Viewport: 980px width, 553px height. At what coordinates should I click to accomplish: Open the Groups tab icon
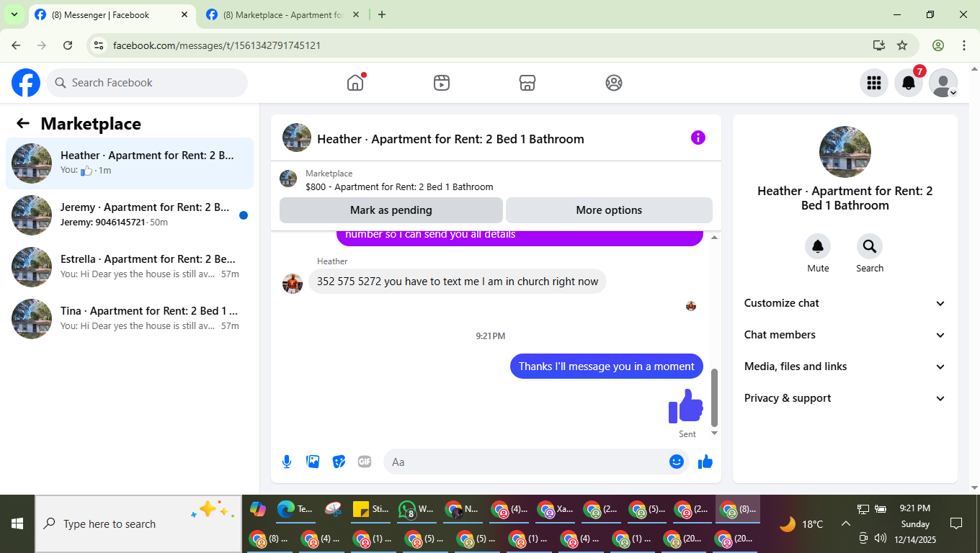[x=614, y=83]
